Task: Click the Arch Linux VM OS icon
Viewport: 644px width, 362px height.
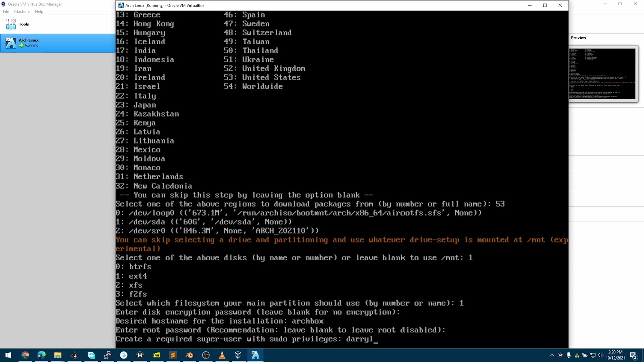Action: click(10, 43)
